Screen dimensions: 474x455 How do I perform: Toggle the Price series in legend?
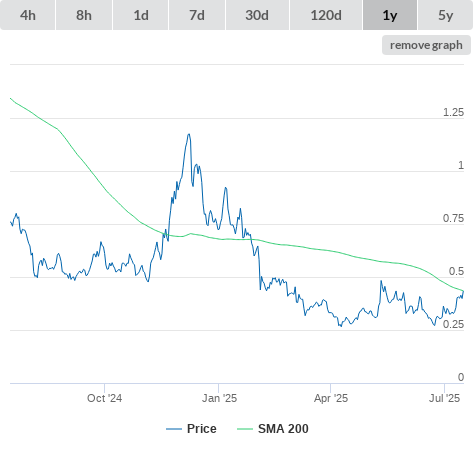click(x=191, y=429)
